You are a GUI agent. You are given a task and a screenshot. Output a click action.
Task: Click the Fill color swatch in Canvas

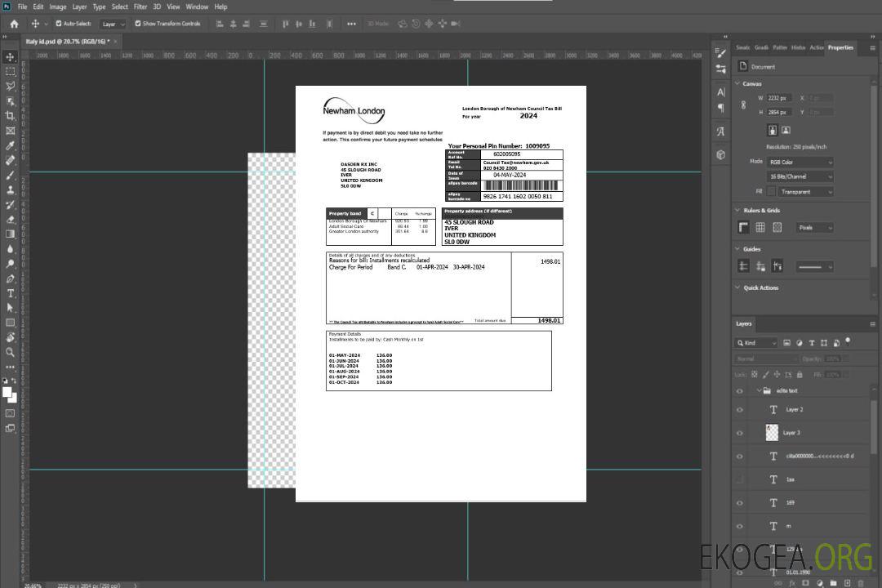pos(771,192)
